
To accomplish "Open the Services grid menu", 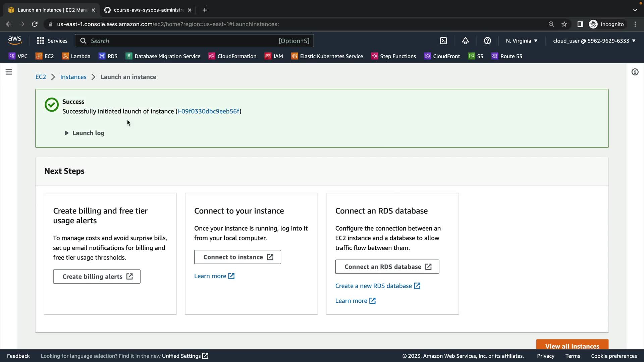I will tap(52, 41).
